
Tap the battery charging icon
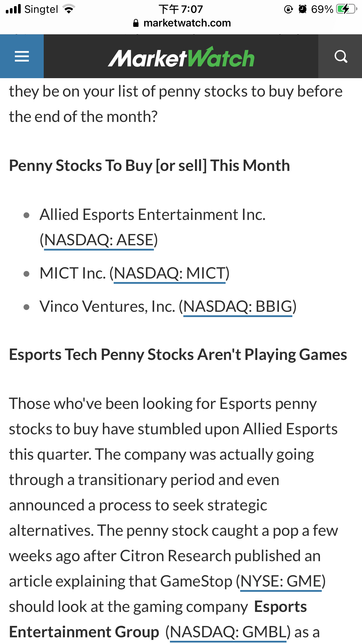click(346, 9)
